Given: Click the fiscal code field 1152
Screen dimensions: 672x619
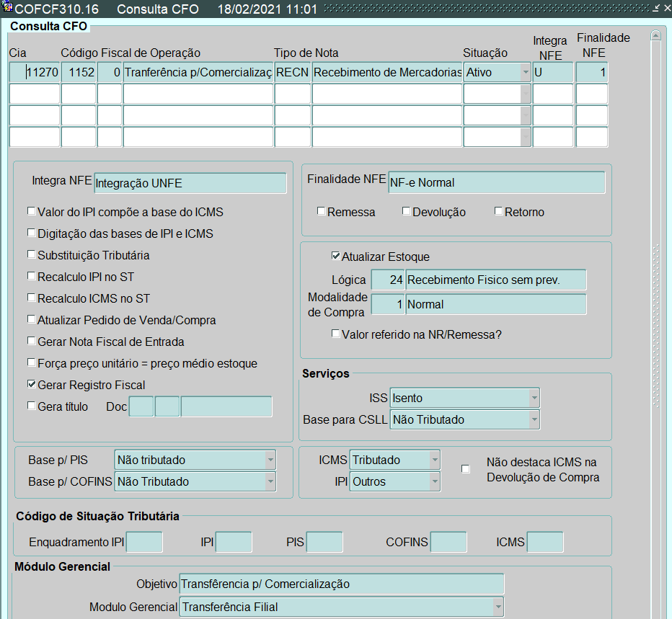Looking at the screenshot, I should [x=79, y=72].
